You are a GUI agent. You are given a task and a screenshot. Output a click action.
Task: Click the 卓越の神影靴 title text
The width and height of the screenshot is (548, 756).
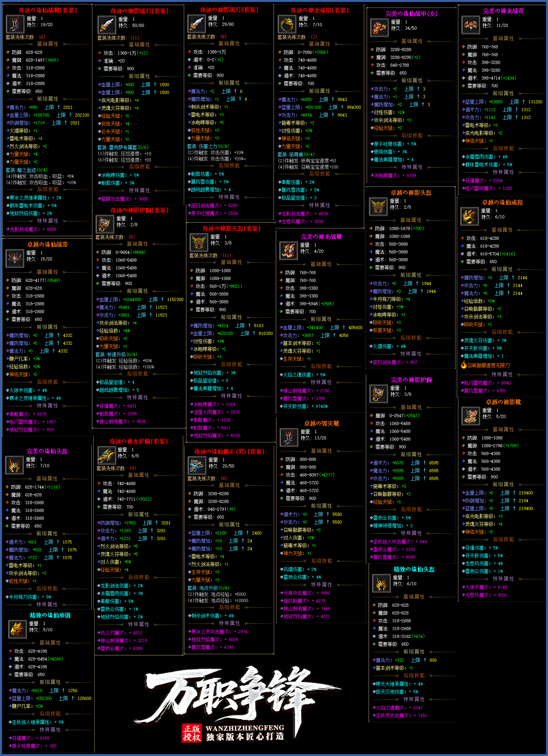(x=503, y=402)
